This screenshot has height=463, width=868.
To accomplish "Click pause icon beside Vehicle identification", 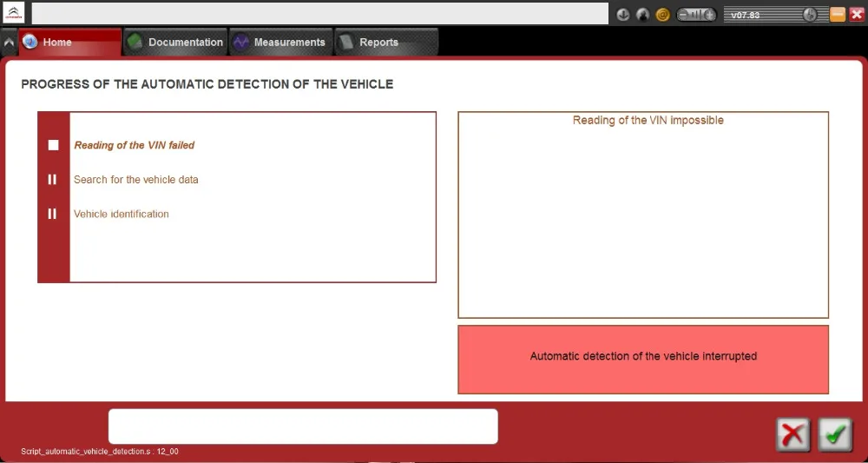I will point(52,214).
